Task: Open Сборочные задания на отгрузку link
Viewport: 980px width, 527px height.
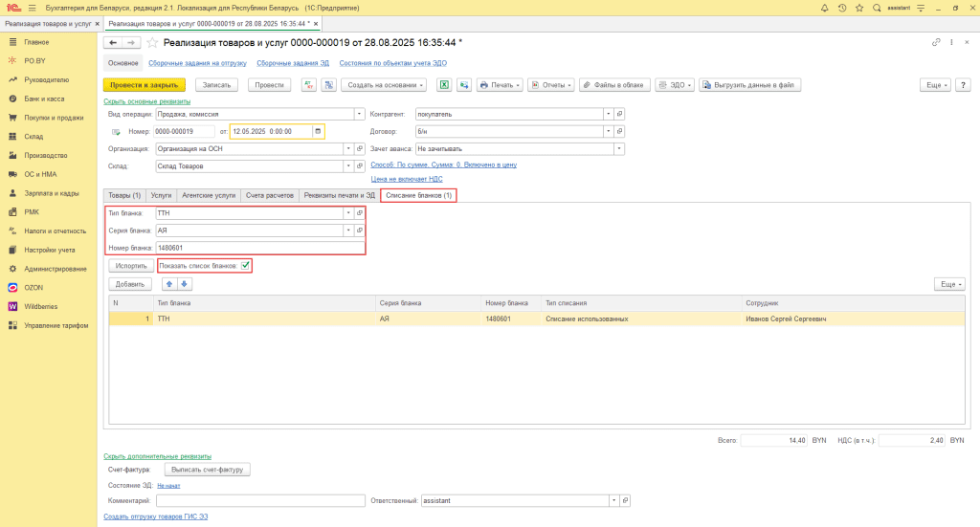Action: point(197,63)
